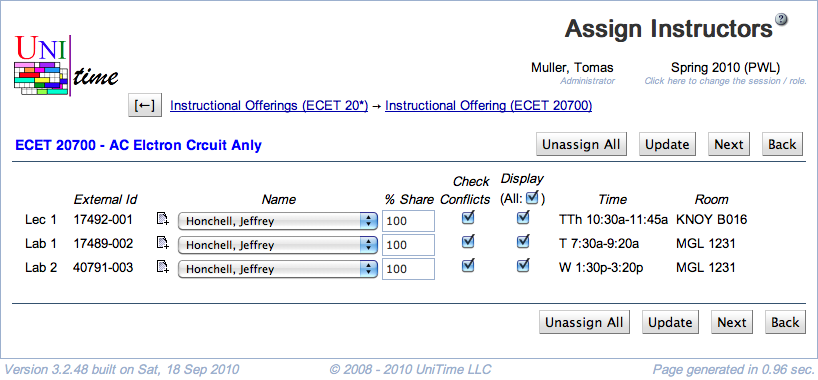Click bottom Unassign All button
The width and height of the screenshot is (818, 380).
point(584,323)
